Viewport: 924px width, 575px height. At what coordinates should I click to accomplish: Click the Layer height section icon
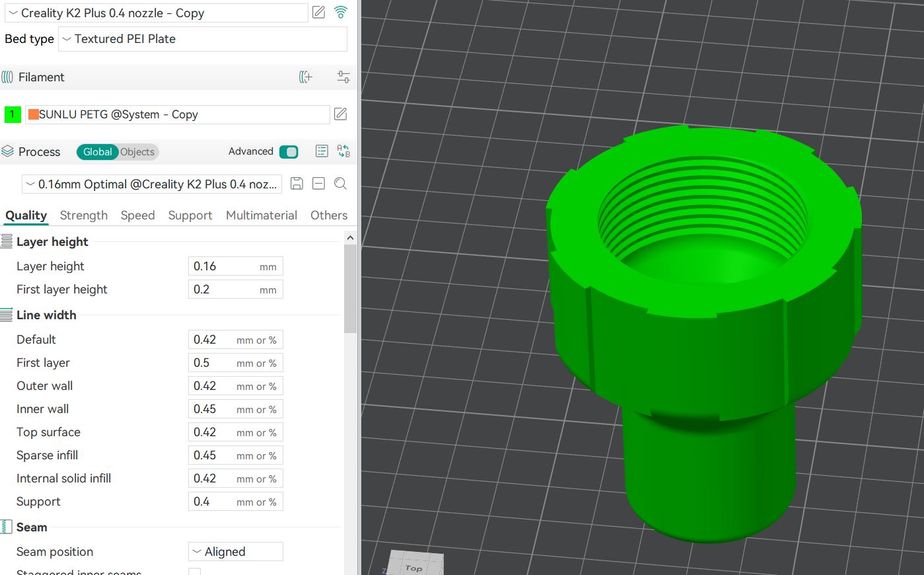click(7, 241)
